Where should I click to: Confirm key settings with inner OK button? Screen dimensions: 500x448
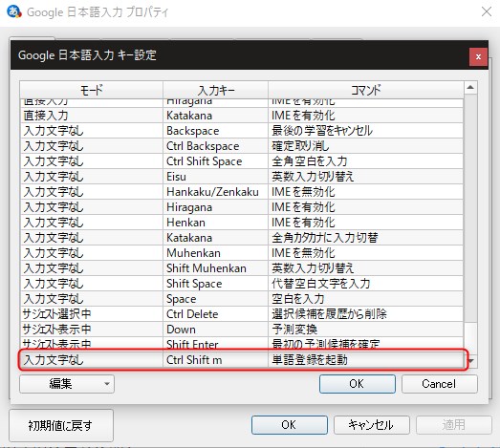(358, 384)
